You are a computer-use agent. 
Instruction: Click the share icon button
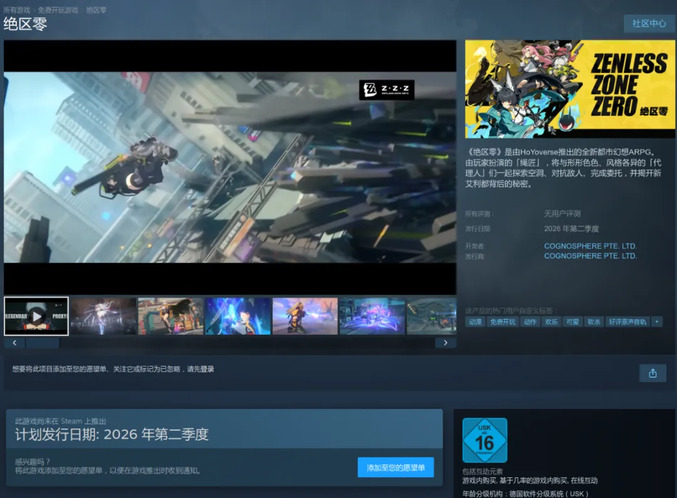(x=652, y=373)
